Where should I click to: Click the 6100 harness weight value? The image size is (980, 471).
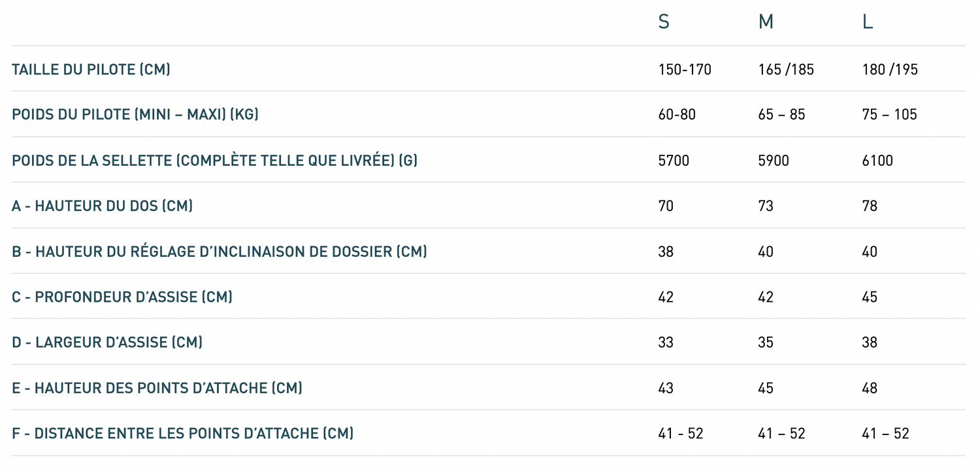tap(877, 160)
